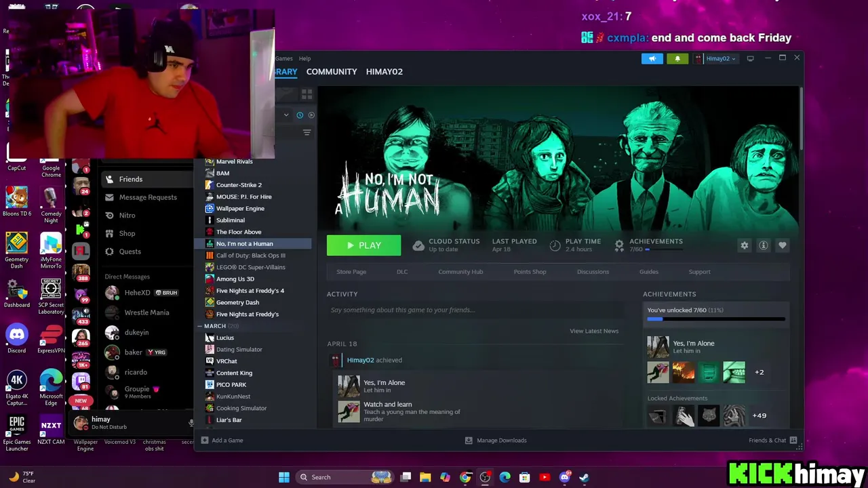Check Cloud Status icon
The width and height of the screenshot is (868, 488).
tap(418, 245)
